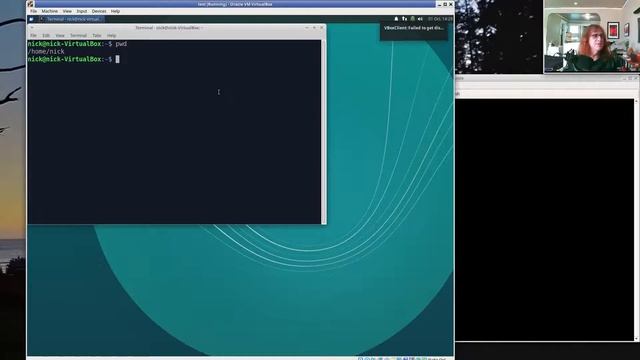Open the Terminal File menu

[33, 36]
